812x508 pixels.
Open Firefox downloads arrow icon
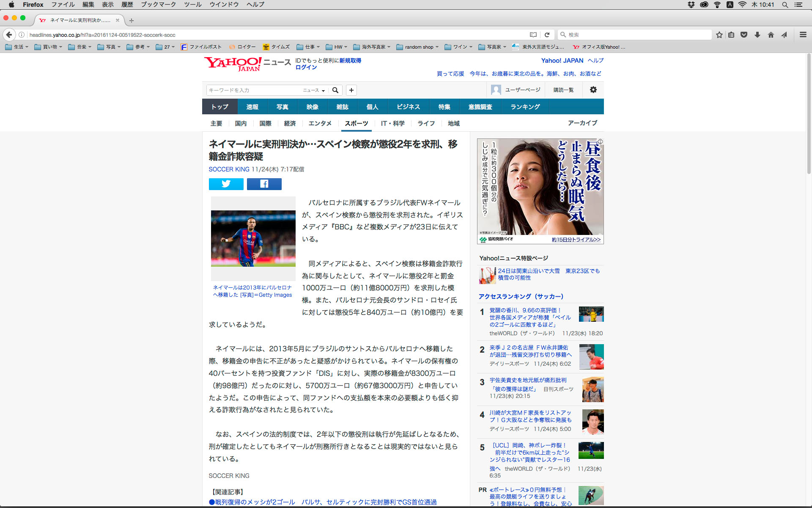pos(757,35)
